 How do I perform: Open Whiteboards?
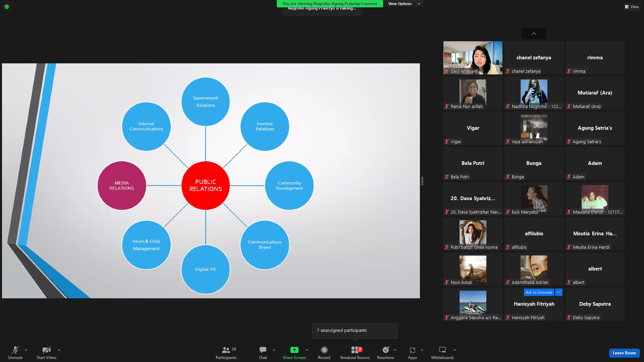[442, 353]
